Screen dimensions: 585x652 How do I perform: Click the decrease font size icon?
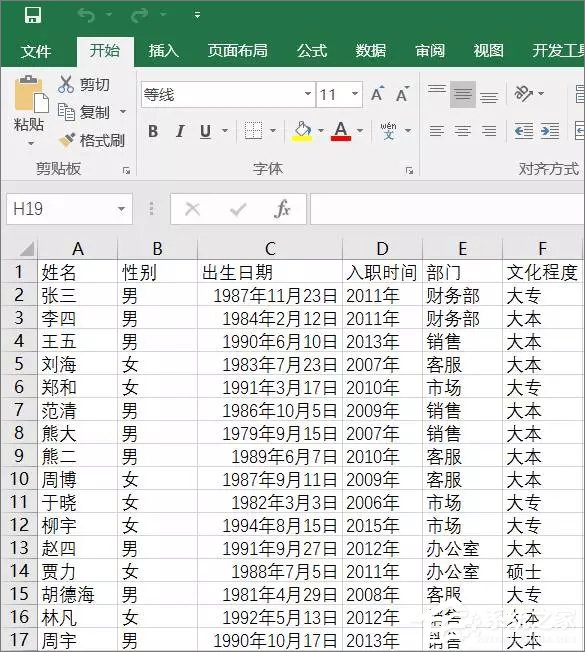402,94
